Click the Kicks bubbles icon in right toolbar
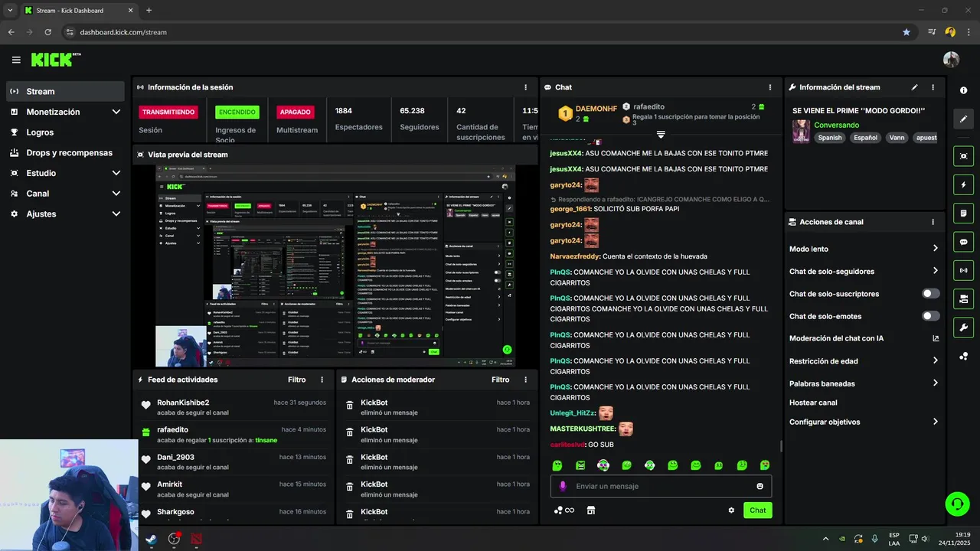The width and height of the screenshot is (980, 551). [963, 357]
